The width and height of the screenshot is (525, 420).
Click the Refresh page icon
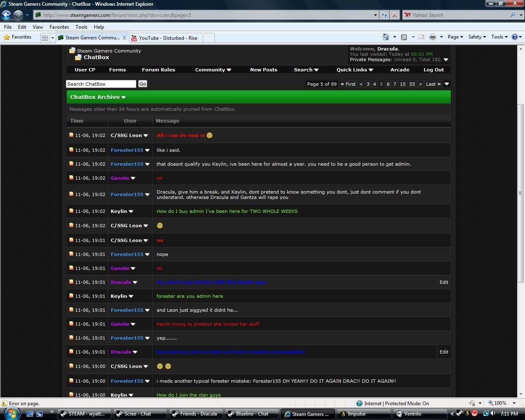384,15
